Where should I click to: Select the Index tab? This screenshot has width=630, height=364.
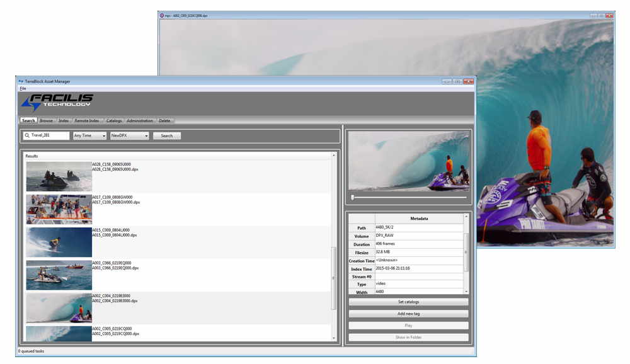pyautogui.click(x=64, y=120)
